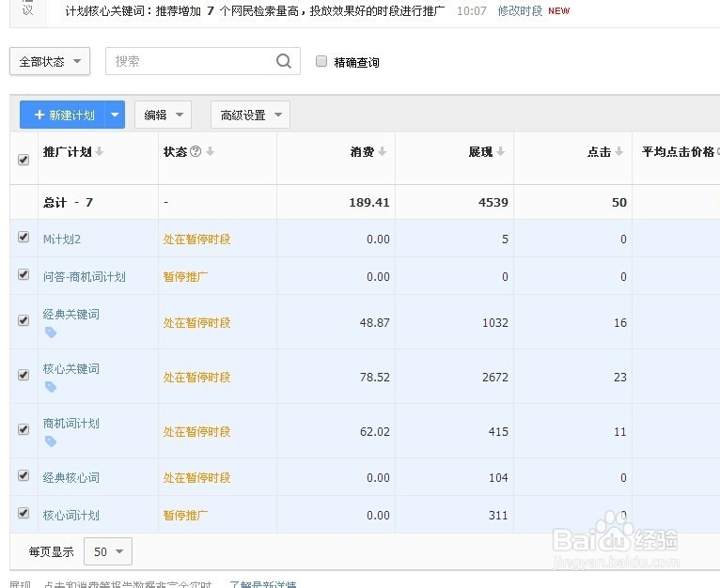Click the tag icon under 核心关键词
Viewport: 720px width, 588px height.
point(51,387)
